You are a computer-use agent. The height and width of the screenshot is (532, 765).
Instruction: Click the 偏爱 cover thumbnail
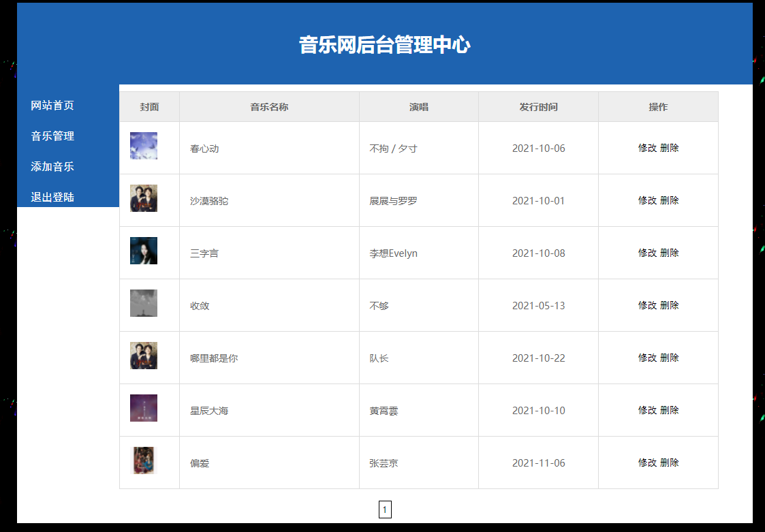144,460
